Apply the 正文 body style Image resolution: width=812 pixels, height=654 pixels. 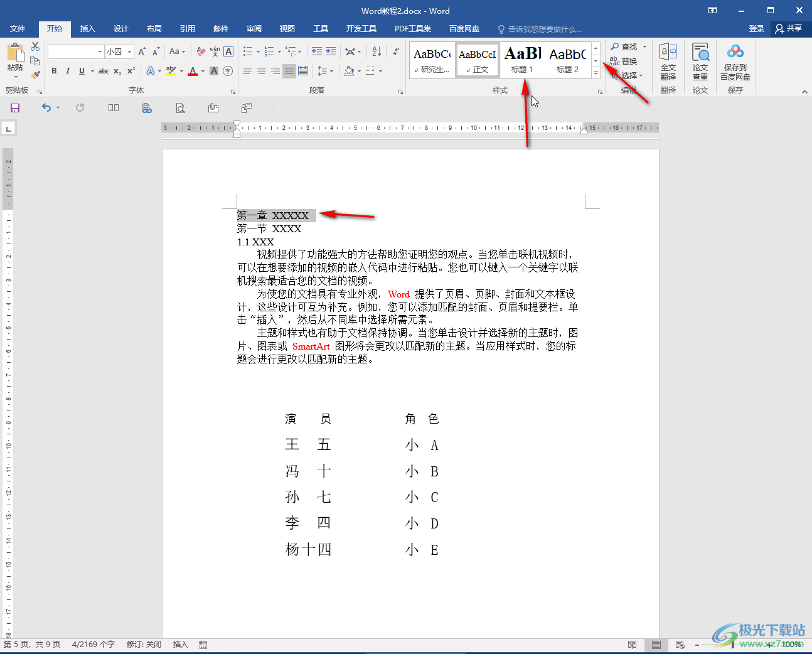click(478, 60)
